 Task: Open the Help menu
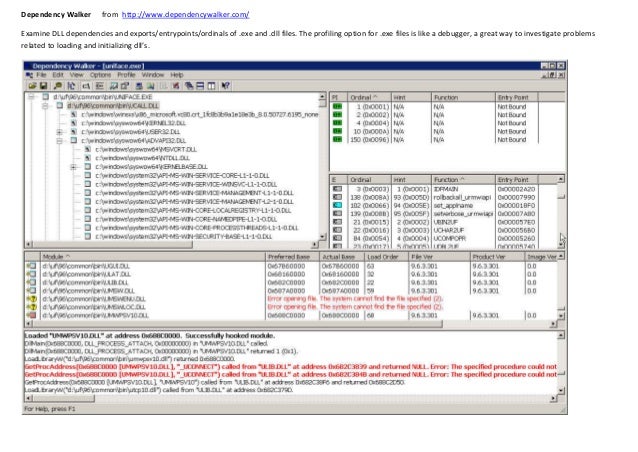tap(177, 75)
